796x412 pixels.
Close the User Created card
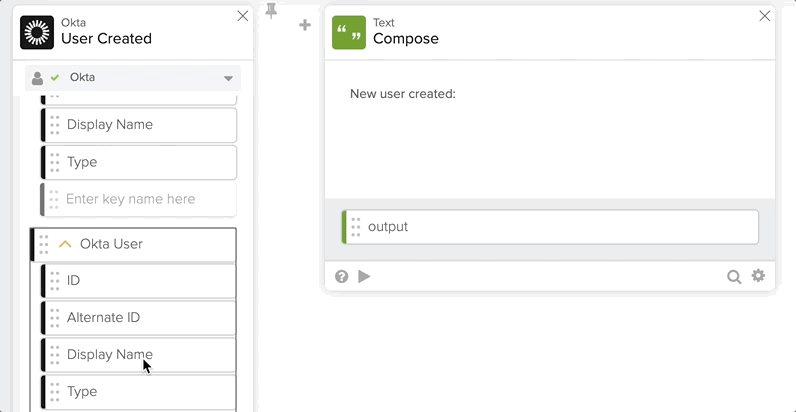[x=242, y=16]
